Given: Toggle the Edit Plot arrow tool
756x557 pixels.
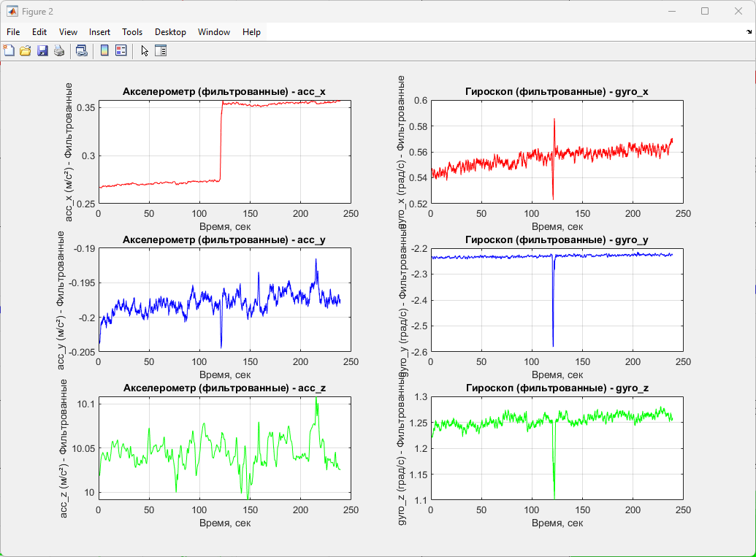Looking at the screenshot, I should (x=144, y=50).
